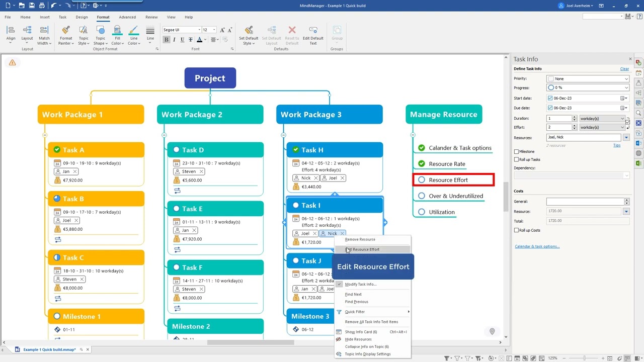644x362 pixels.
Task: Click the Save icon in quick access toolbar
Action: (x=32, y=6)
